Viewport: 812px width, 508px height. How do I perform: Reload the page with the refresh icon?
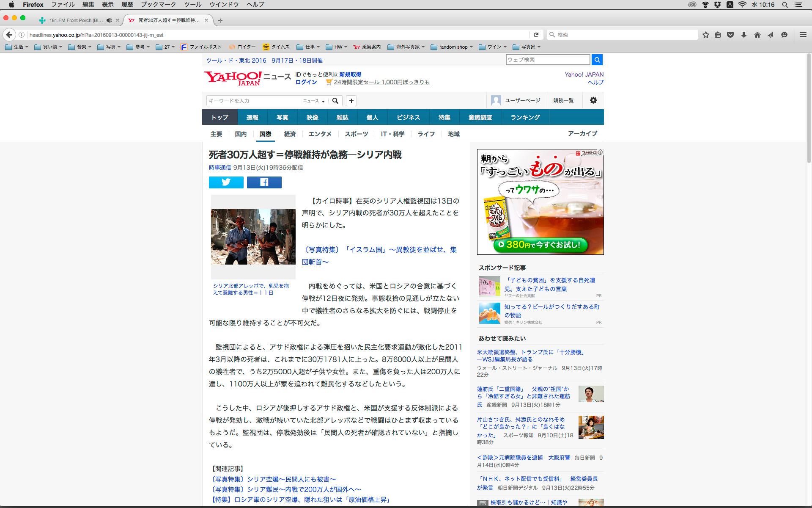point(536,35)
